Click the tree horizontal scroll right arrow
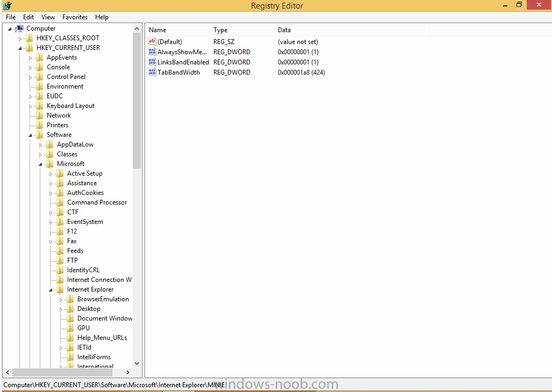This screenshot has width=552, height=392. point(128,372)
